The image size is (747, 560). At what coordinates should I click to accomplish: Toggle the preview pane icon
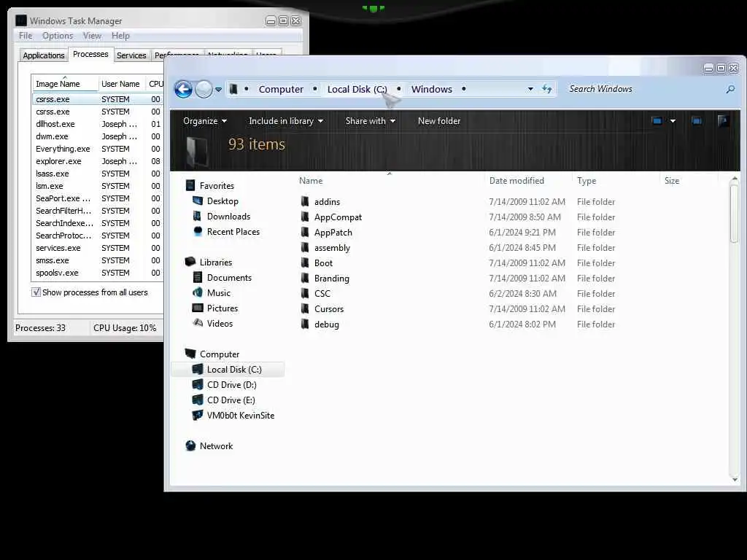click(697, 121)
